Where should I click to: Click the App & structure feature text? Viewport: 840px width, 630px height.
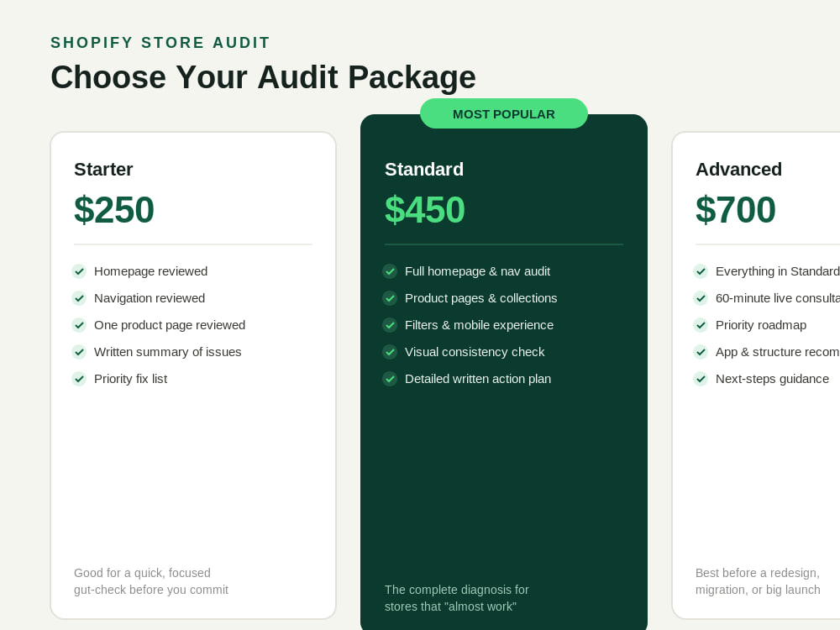tap(778, 352)
